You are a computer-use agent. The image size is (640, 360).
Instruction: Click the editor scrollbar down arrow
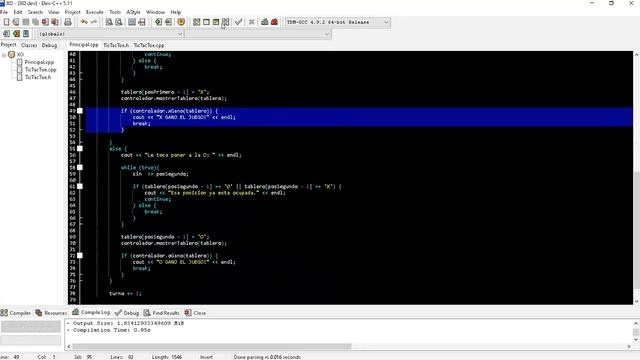(636, 301)
